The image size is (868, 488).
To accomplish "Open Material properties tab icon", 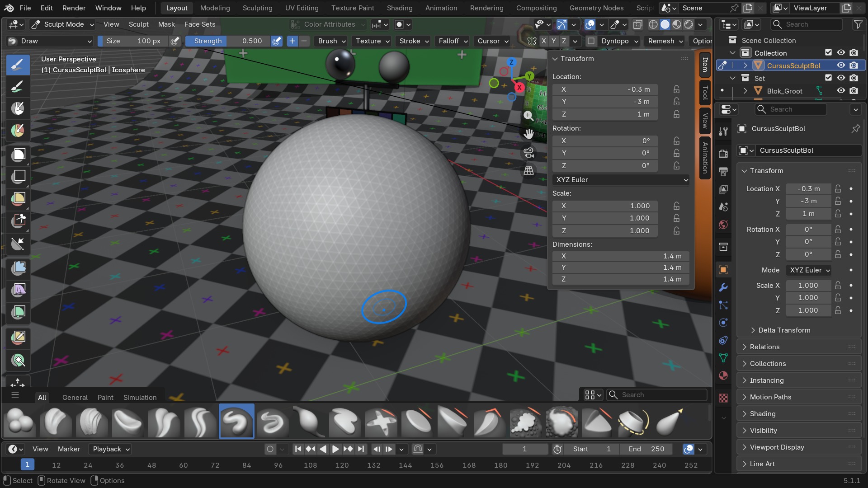I will tap(723, 376).
